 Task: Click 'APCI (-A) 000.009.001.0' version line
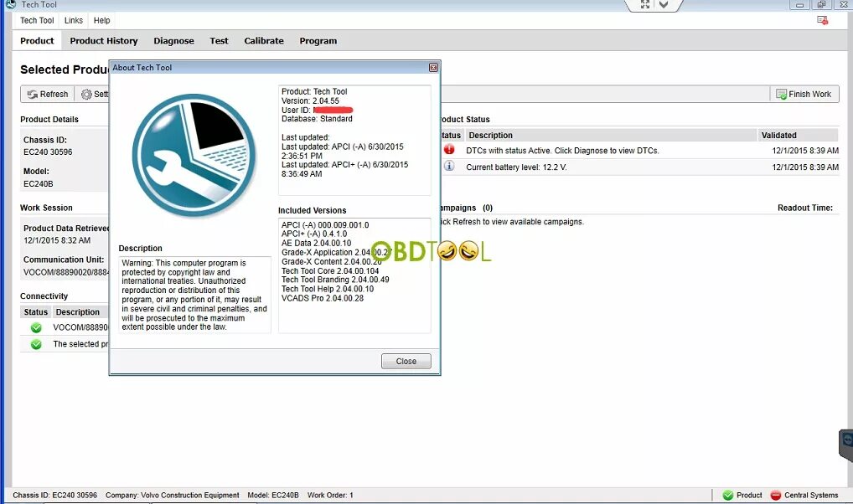pyautogui.click(x=325, y=225)
